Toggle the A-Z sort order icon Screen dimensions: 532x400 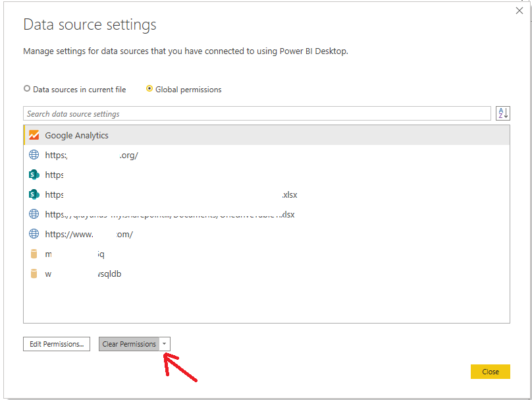[x=502, y=113]
